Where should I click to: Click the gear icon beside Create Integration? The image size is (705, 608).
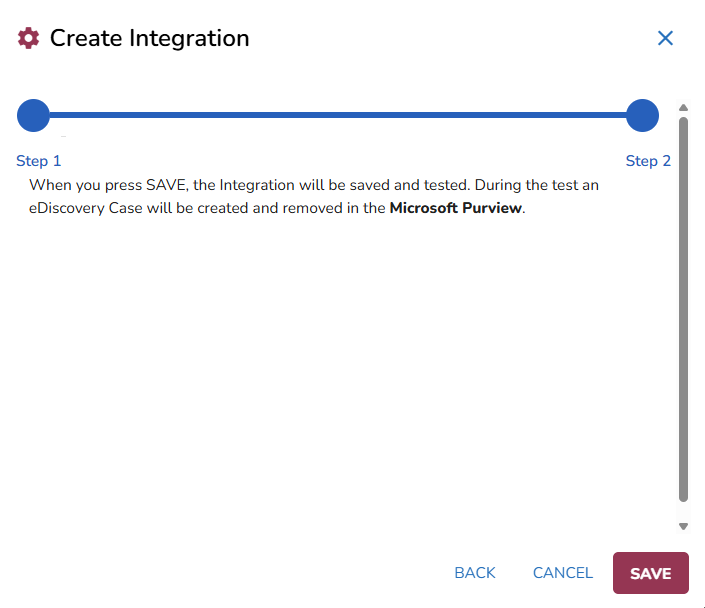point(29,39)
